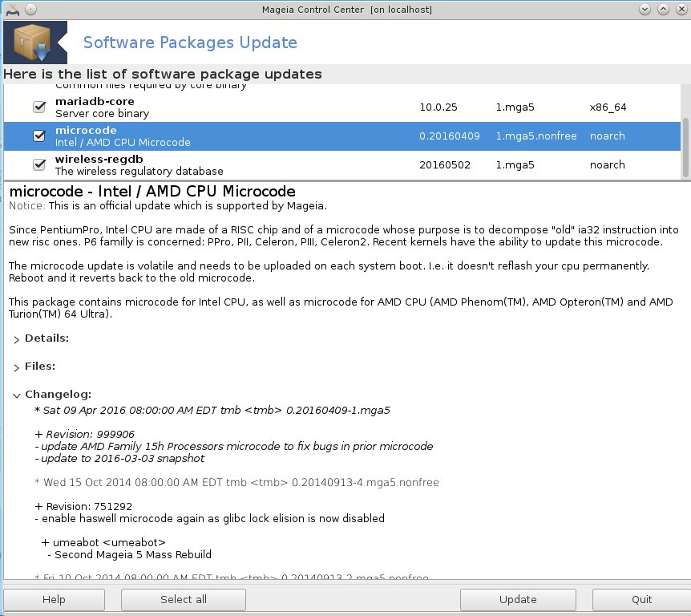
Task: Expand the Details section
Action: pos(16,339)
